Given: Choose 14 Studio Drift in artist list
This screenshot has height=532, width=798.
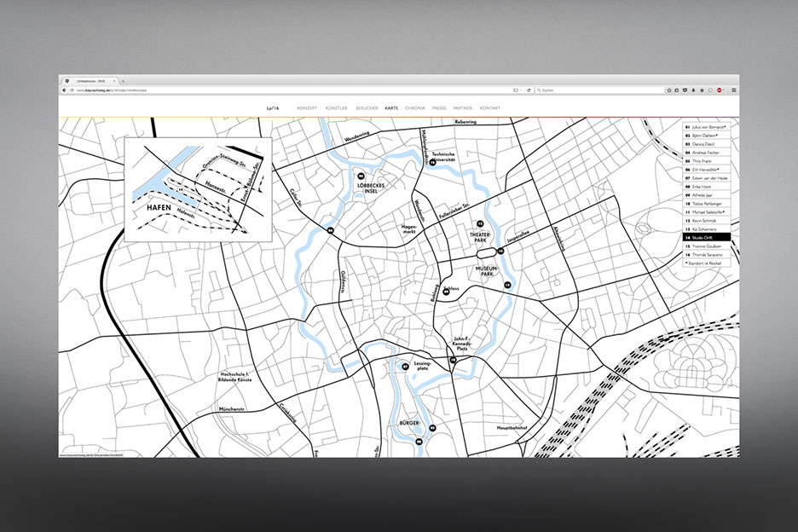Looking at the screenshot, I should (708, 236).
